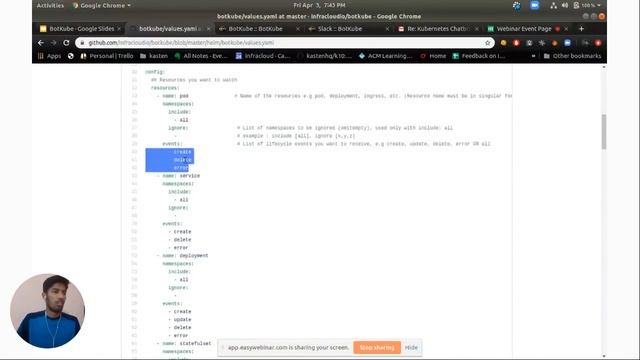Screen dimensions: 640x360
Task: Open All Notes - Evernote bookmark
Action: [201, 56]
